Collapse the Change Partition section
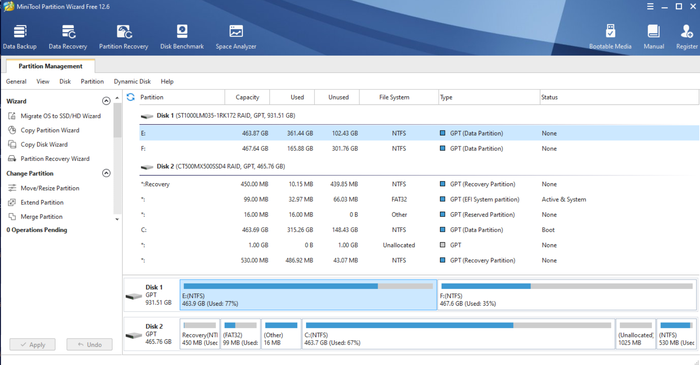The width and height of the screenshot is (700, 365). [x=106, y=173]
